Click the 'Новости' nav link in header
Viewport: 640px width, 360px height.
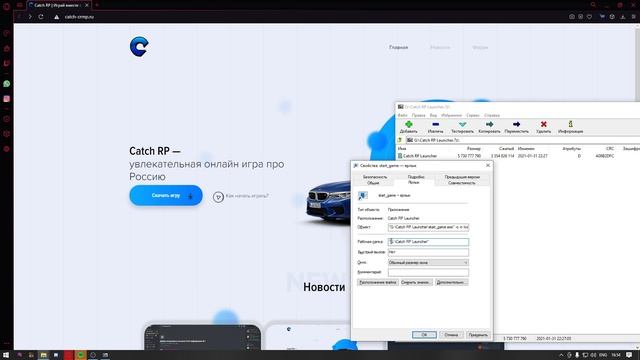440,47
